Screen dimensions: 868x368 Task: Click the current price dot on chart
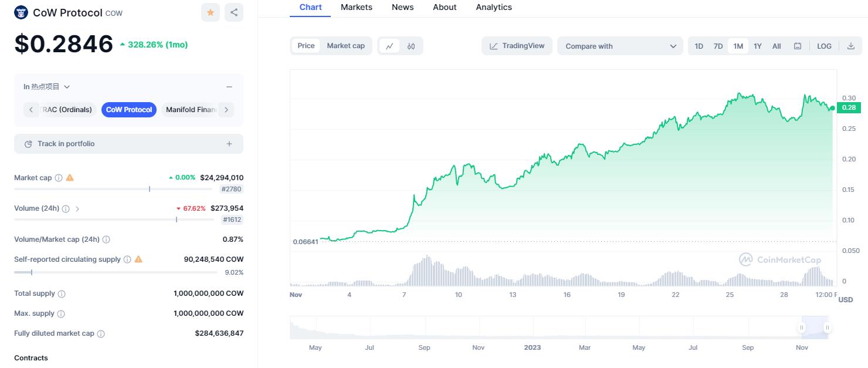(x=832, y=108)
